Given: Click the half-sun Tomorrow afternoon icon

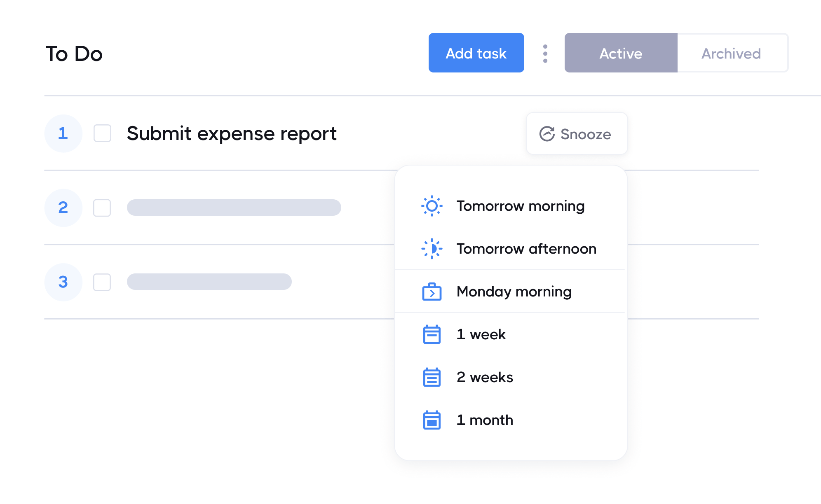Looking at the screenshot, I should click(x=432, y=249).
